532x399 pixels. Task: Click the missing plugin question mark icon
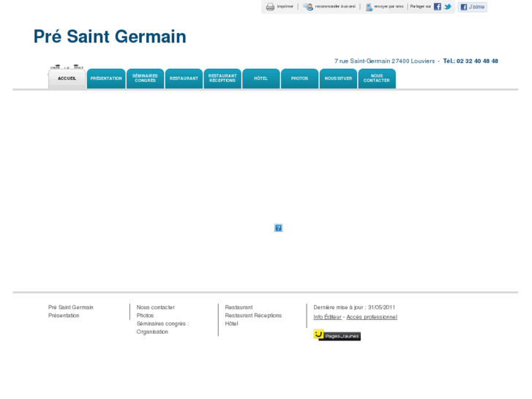[278, 228]
